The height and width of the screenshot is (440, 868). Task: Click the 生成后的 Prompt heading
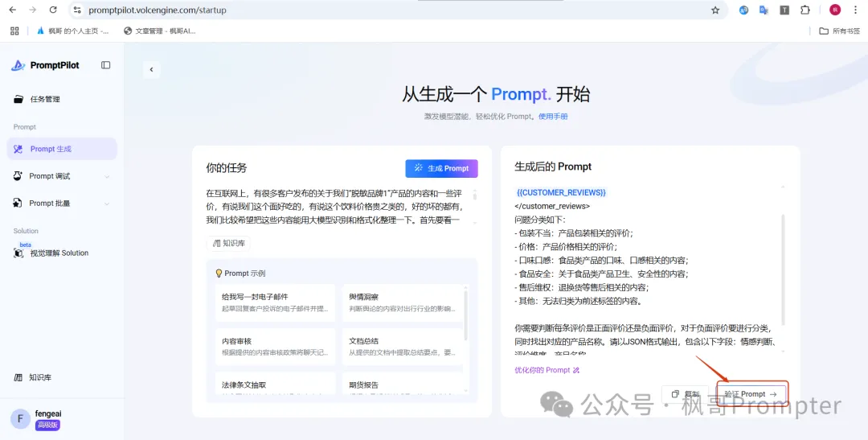click(553, 167)
